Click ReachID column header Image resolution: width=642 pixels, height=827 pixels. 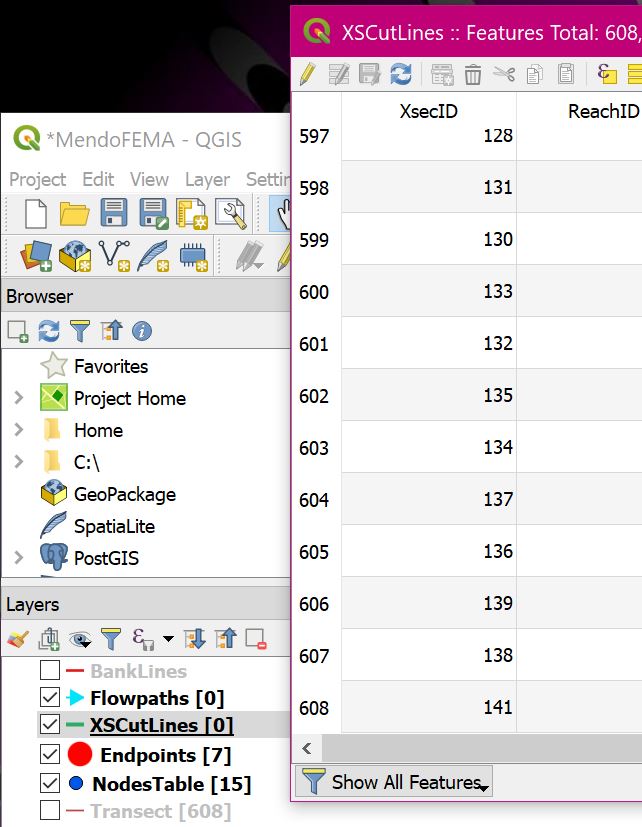[603, 111]
